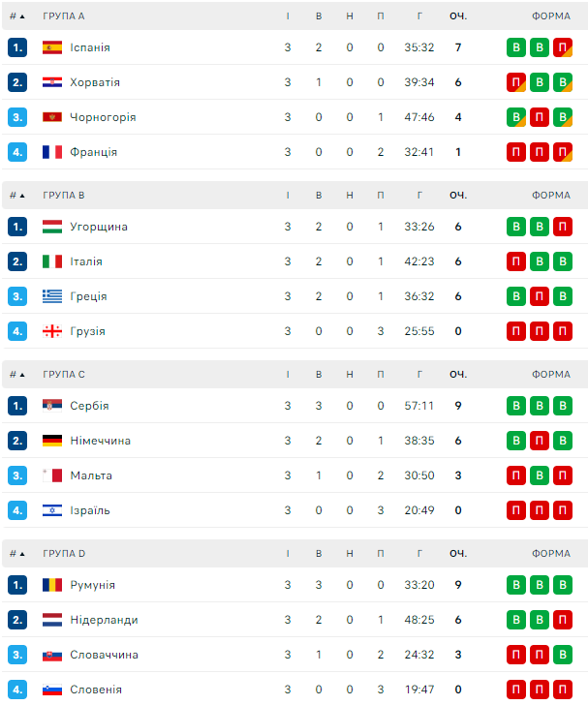Image resolution: width=588 pixels, height=705 pixels.
Task: Click the Georgia flag icon
Action: [x=52, y=331]
